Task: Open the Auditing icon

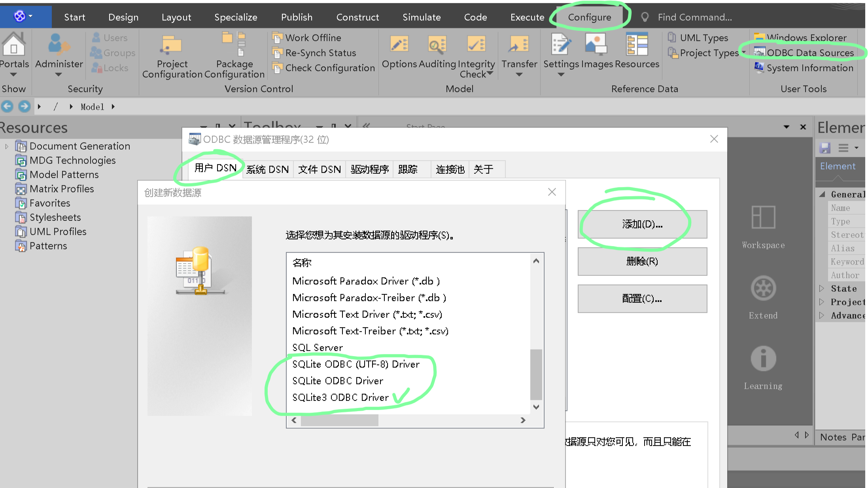Action: tap(437, 44)
